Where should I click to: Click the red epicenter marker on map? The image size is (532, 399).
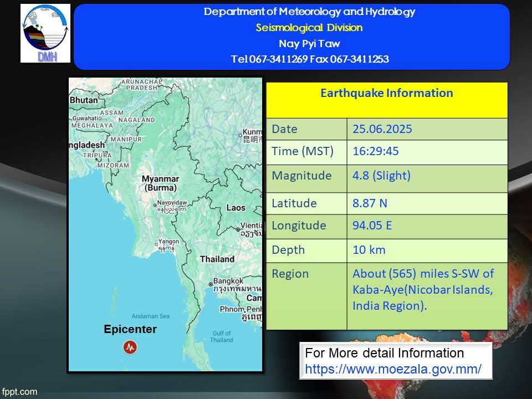[130, 347]
